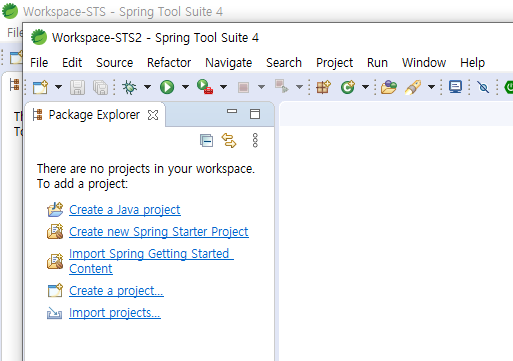Click the partially visible green power icon

point(508,87)
